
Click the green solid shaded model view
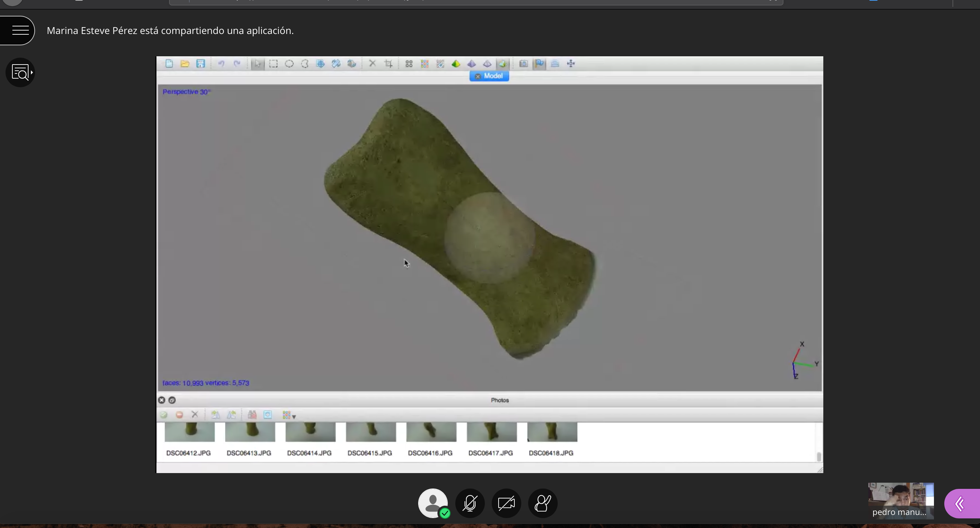tap(456, 64)
